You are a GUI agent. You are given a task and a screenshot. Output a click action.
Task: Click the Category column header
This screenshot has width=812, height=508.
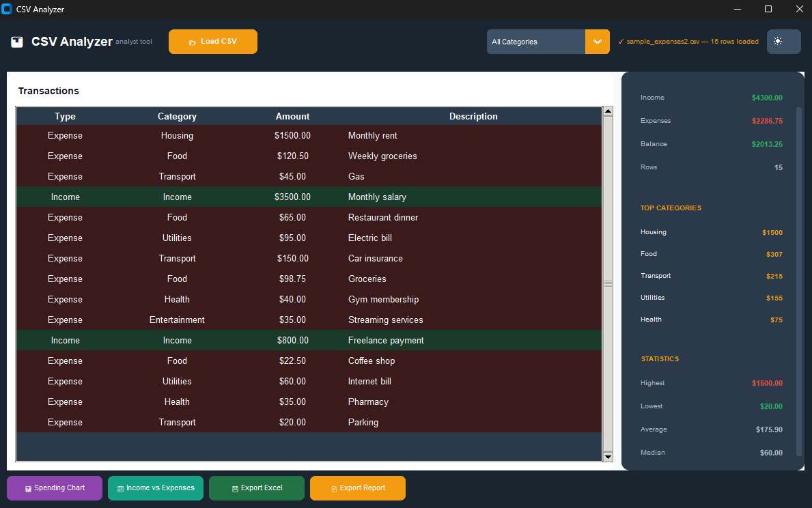tap(177, 117)
